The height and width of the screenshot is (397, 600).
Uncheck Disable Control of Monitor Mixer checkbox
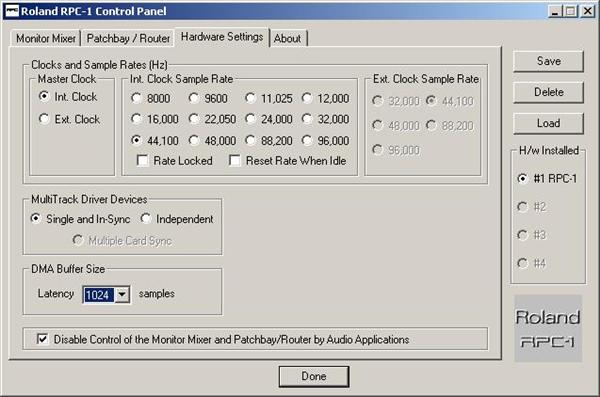(x=42, y=339)
